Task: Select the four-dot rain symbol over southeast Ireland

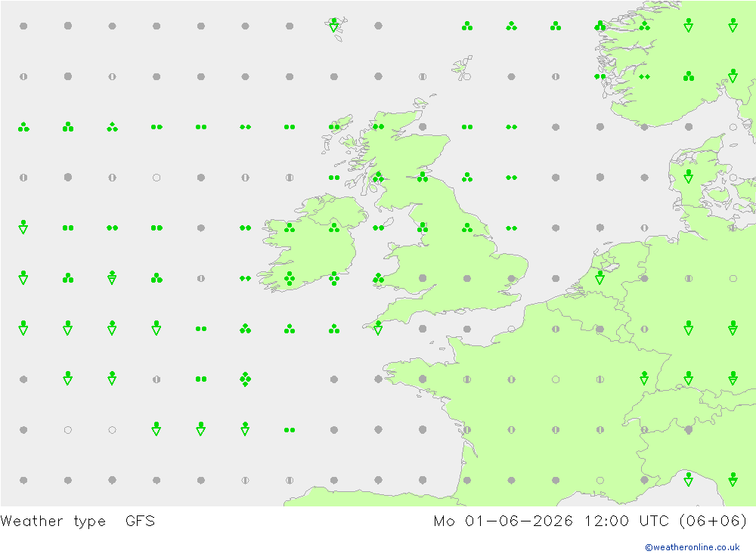Action: pos(333,278)
